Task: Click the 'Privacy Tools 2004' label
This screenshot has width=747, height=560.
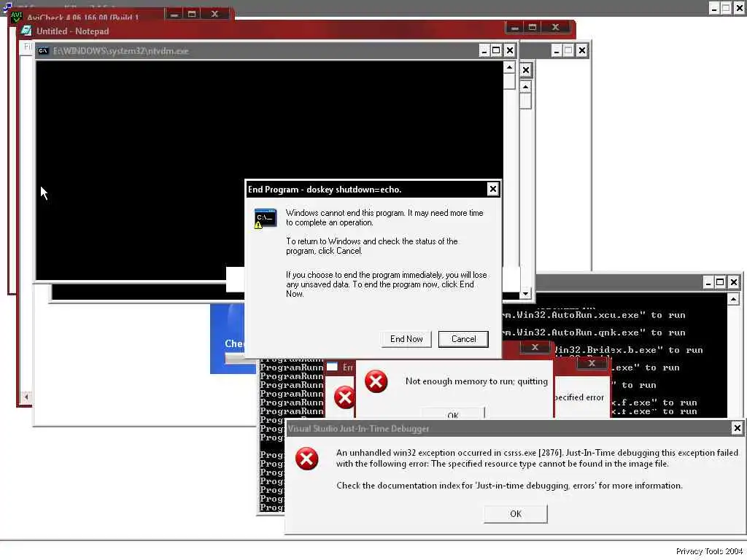Action: pos(709,551)
